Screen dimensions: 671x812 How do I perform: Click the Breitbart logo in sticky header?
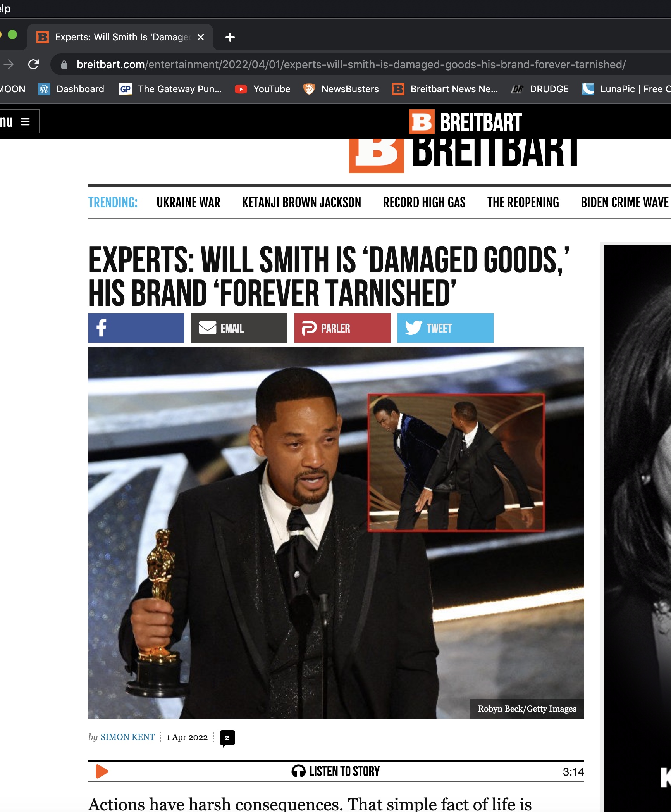click(x=465, y=122)
